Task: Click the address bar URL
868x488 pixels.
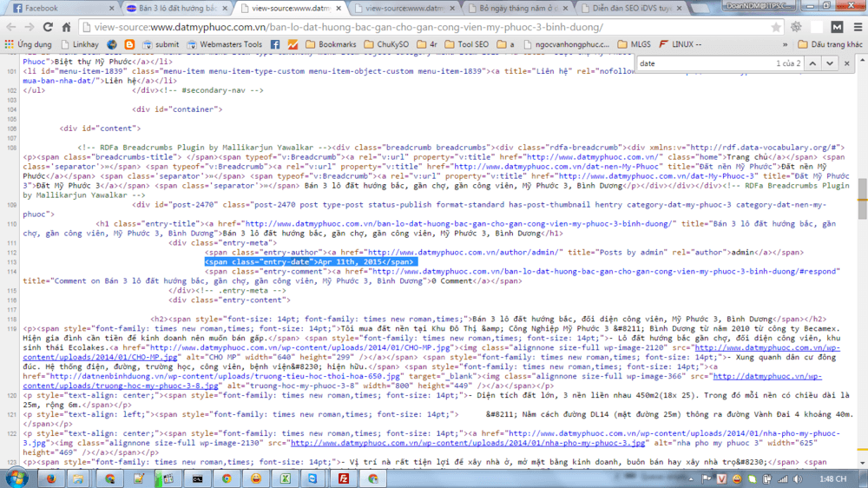Action: point(349,27)
